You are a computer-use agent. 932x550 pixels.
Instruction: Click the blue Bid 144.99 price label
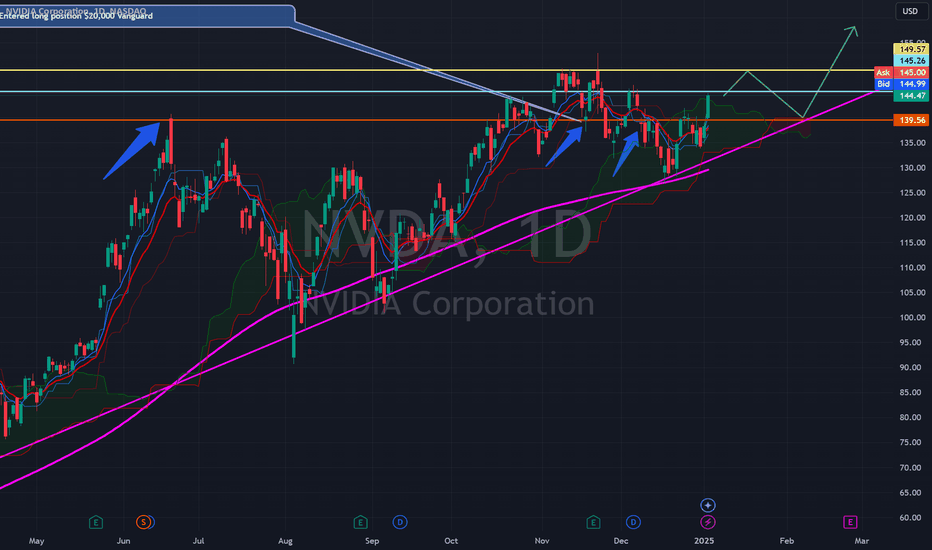pyautogui.click(x=900, y=84)
